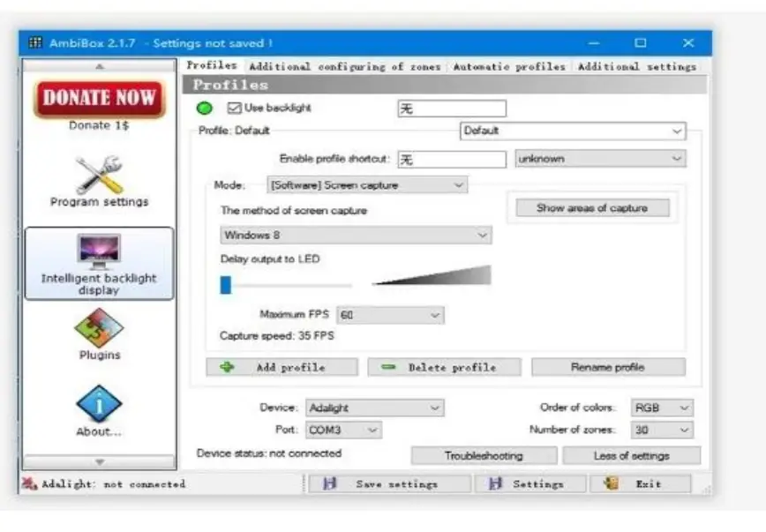Toggle the Use backlight checkbox

point(235,108)
